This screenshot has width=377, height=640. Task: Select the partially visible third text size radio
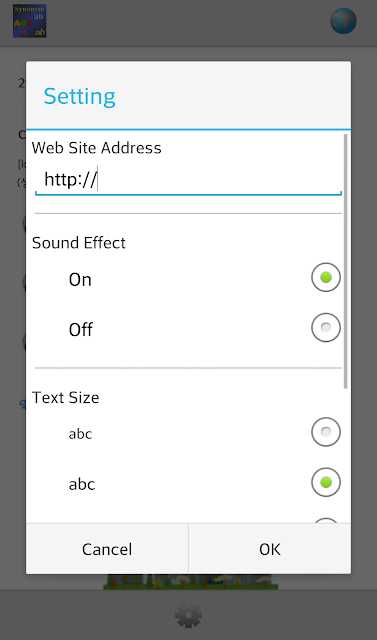326,521
